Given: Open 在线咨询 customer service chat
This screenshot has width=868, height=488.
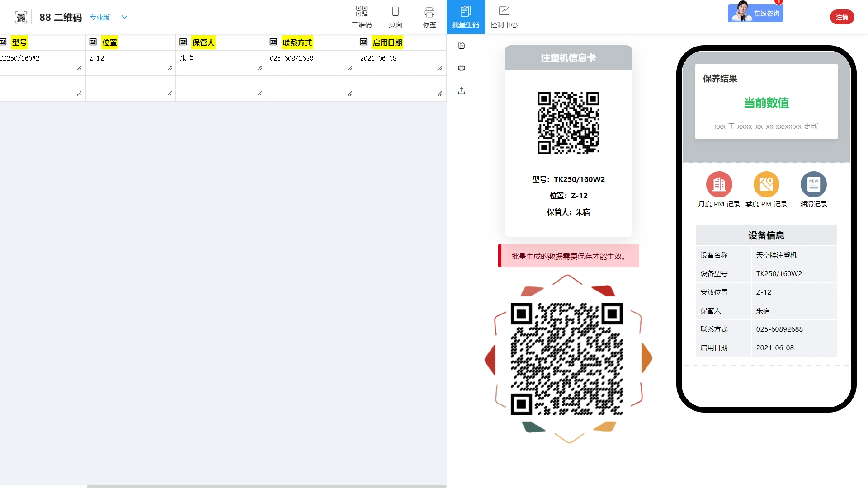Looking at the screenshot, I should click(x=755, y=13).
